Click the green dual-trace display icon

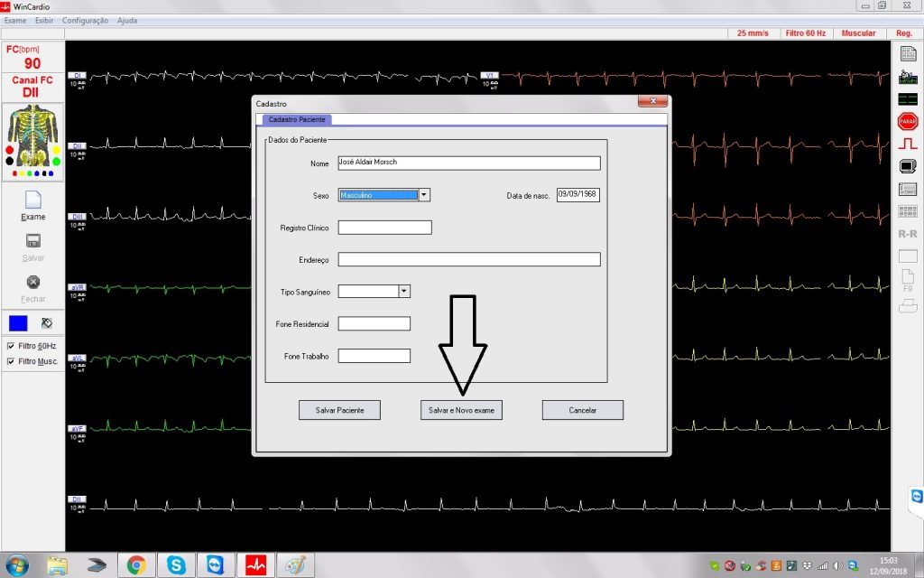[908, 98]
